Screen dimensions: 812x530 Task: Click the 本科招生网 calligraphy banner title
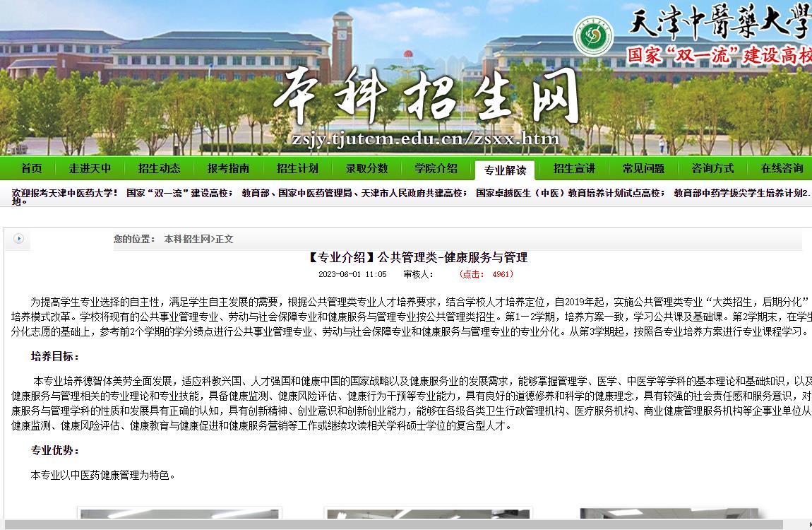pyautogui.click(x=426, y=98)
